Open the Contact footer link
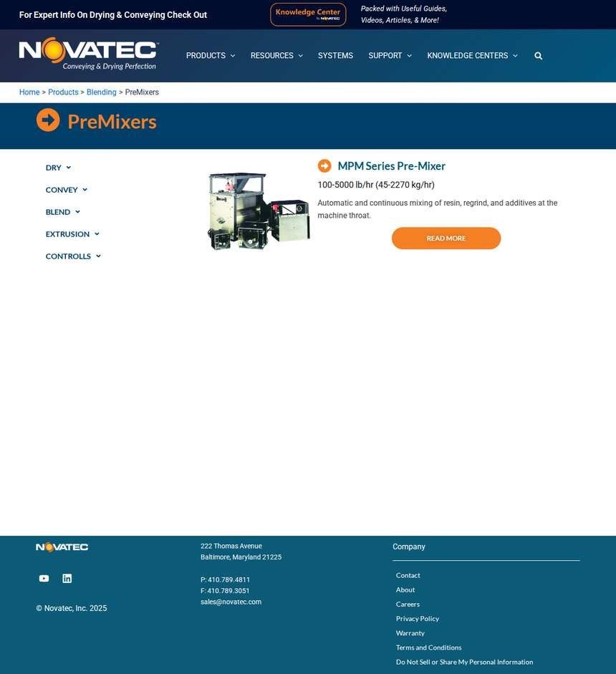 [408, 575]
